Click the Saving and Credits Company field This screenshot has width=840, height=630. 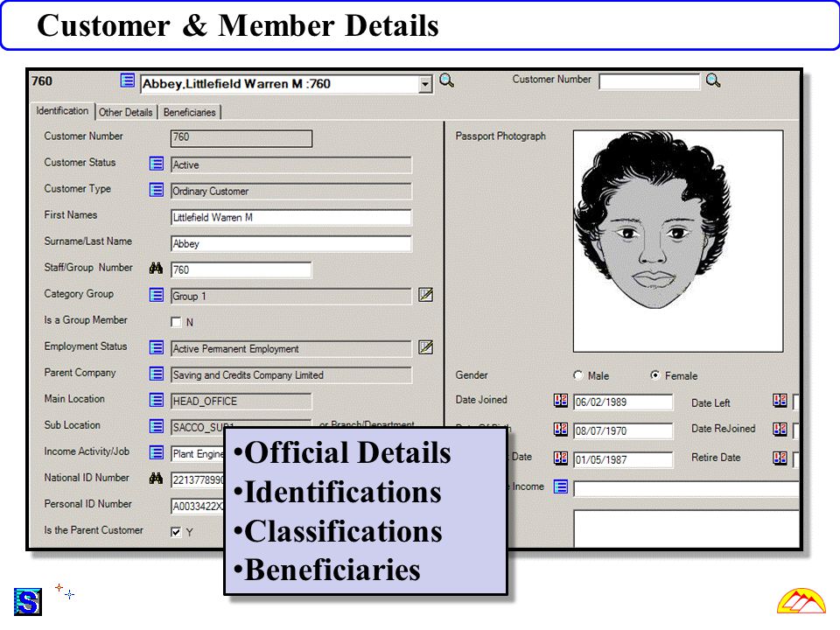(x=290, y=375)
